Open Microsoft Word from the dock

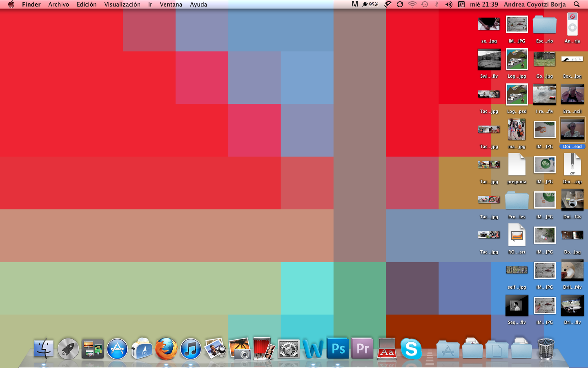313,349
